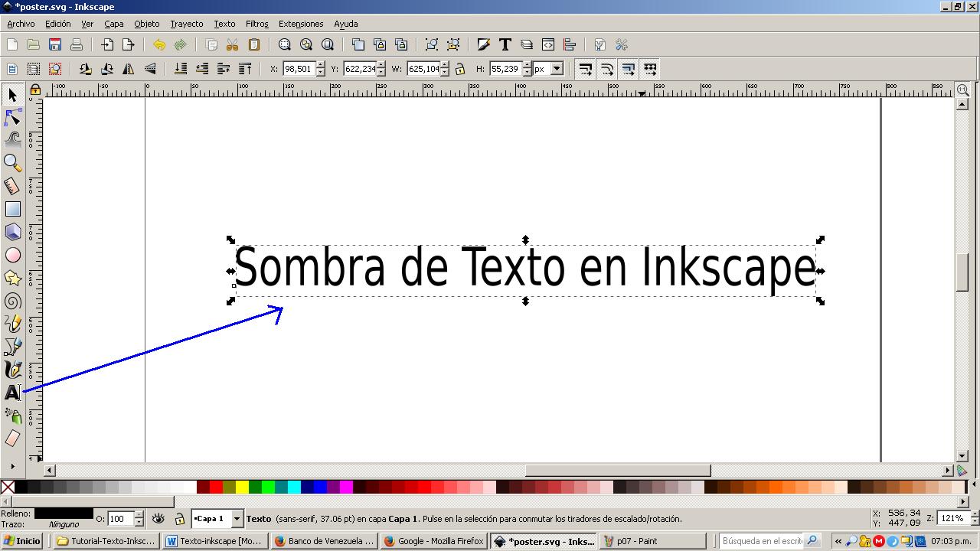980x551 pixels.
Task: Select the Spray tool
Action: coord(12,416)
